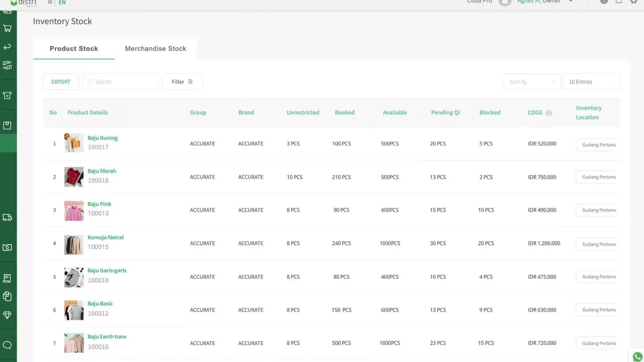The width and height of the screenshot is (644, 362).
Task: Click the Pending QI column header
Action: (445, 113)
